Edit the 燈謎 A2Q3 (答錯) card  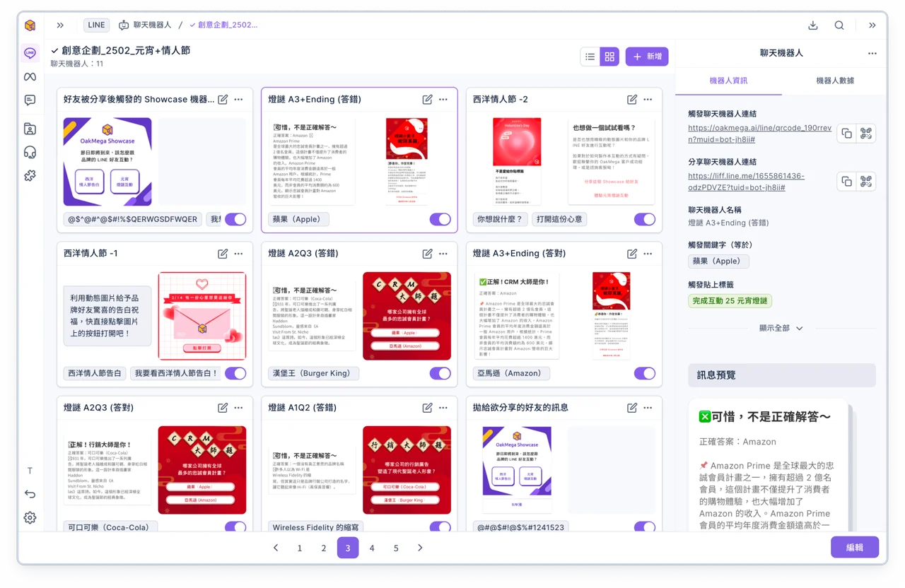[x=428, y=254]
